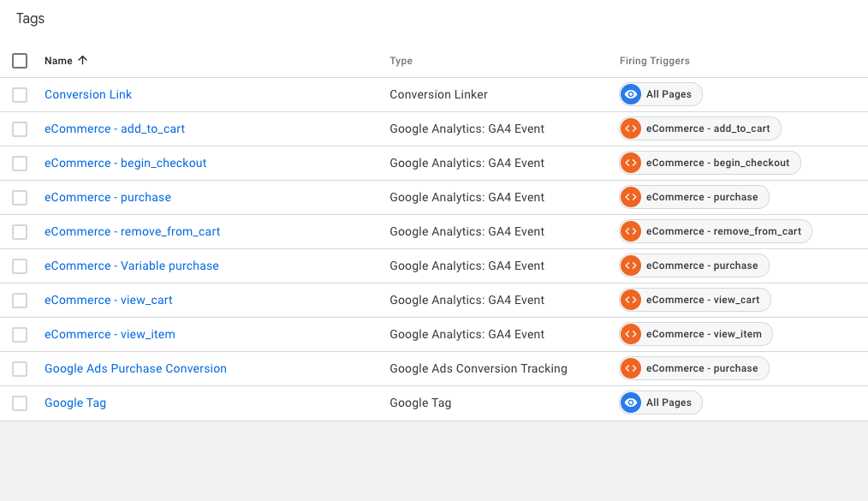
Task: Open the eCommerce - add_to_cart tag
Action: [115, 128]
